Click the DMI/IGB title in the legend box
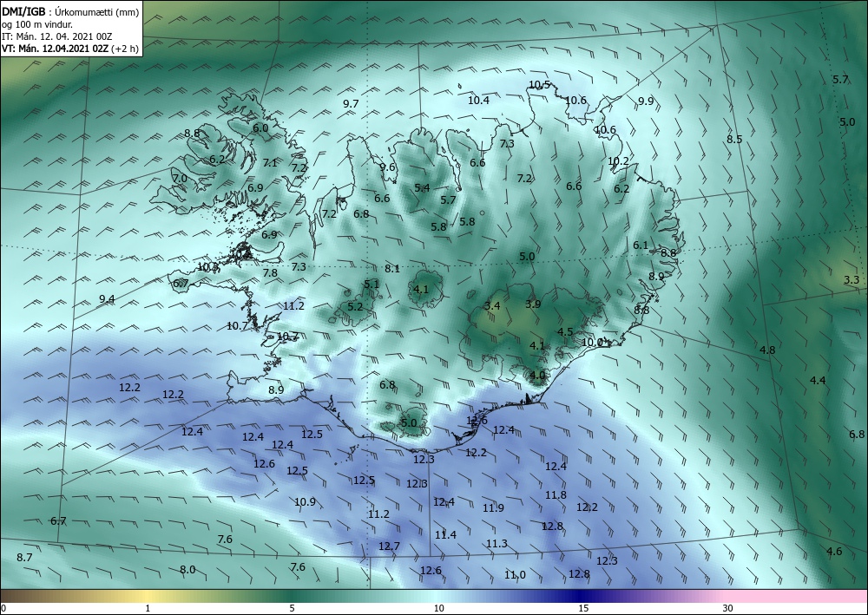The image size is (868, 615). pos(23,11)
